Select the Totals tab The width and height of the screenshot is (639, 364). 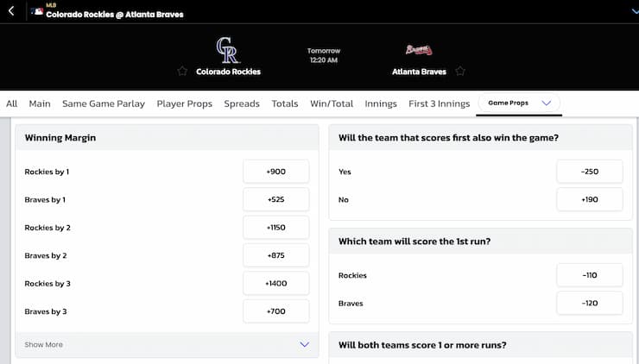pos(285,104)
